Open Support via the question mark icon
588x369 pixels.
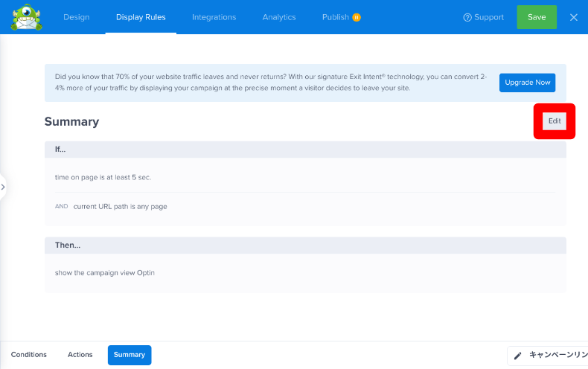point(467,17)
